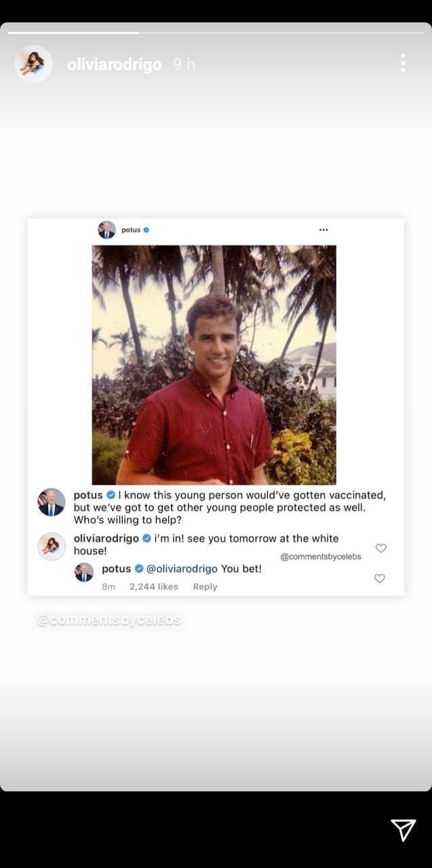Click the potus username in the caption
Viewport: 432px width, 868px height.
[88, 495]
